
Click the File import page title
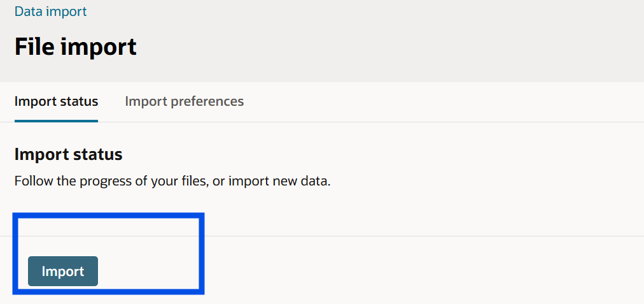coord(76,47)
